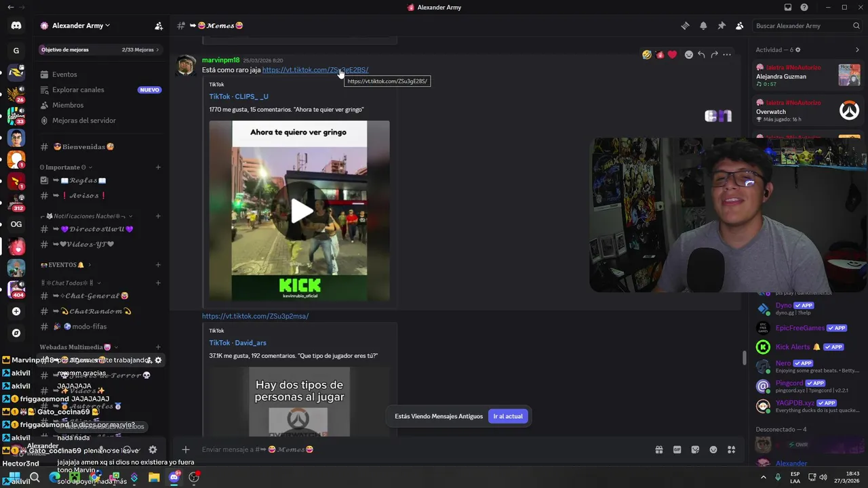Open the sticker picker
The height and width of the screenshot is (488, 868).
pos(695,449)
